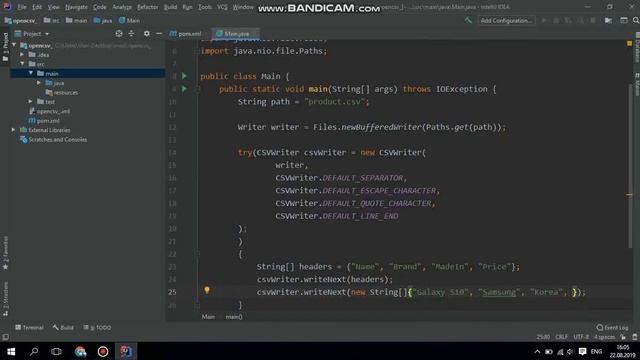Open the Event Log

(x=612, y=327)
